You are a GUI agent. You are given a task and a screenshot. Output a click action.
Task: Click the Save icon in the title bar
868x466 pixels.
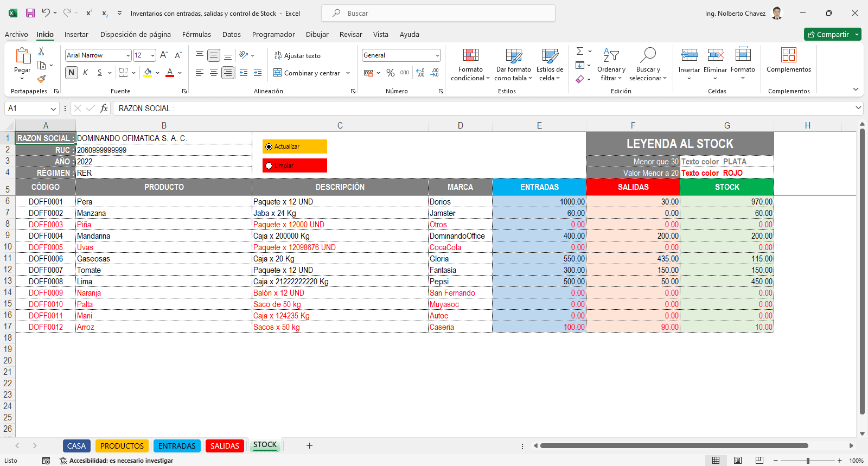pos(30,13)
